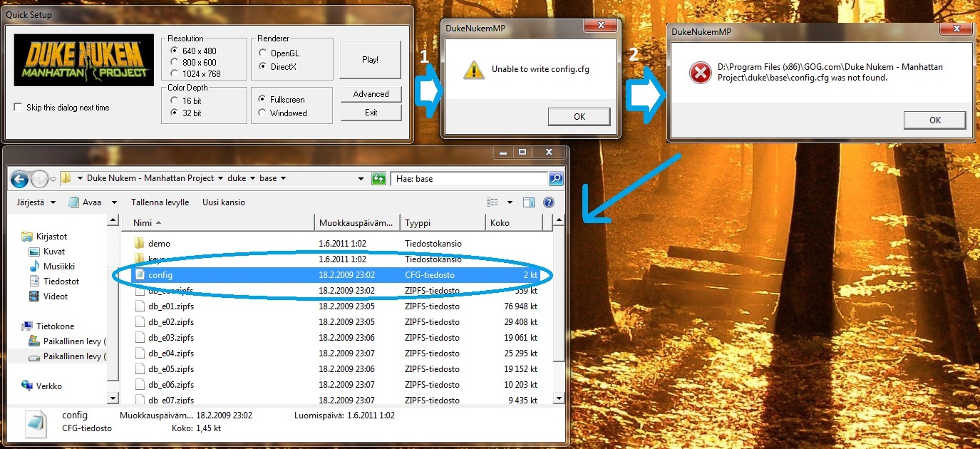Select 800 x 600 resolution
The image size is (980, 449).
click(175, 63)
